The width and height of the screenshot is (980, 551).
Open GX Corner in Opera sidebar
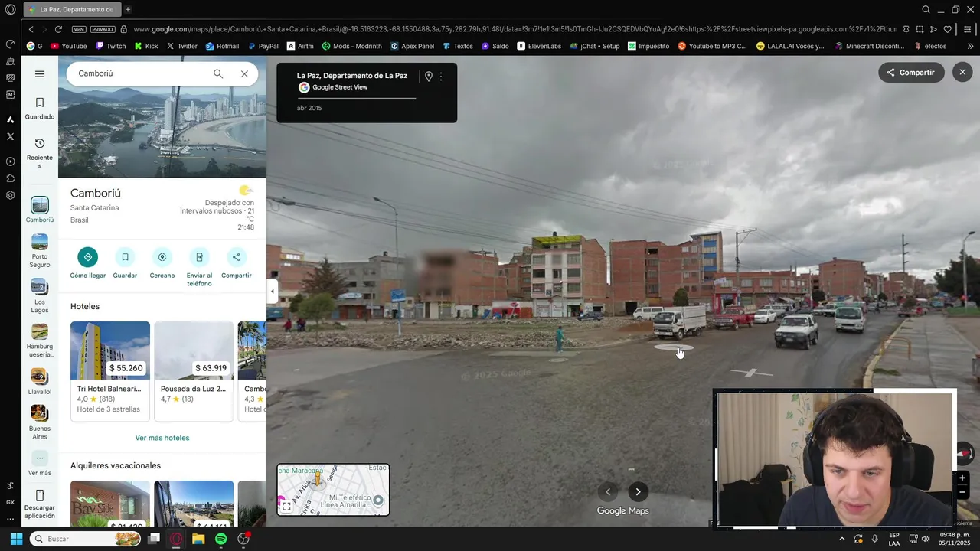point(10,502)
